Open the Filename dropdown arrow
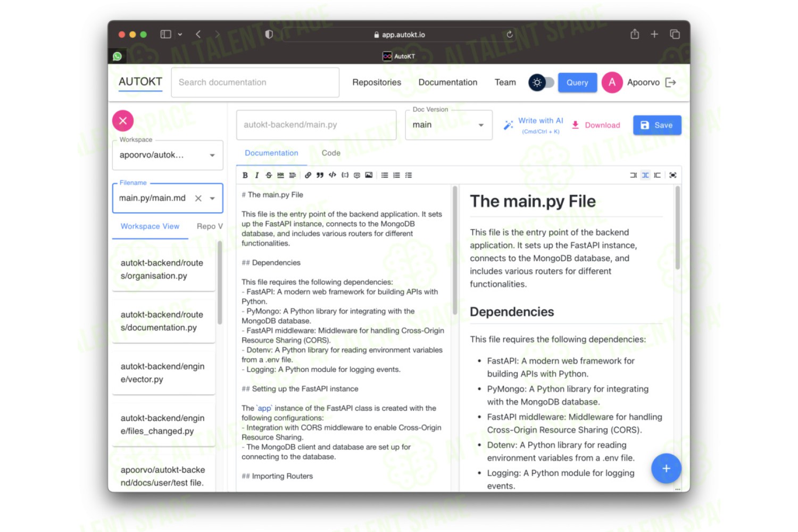Image resolution: width=798 pixels, height=532 pixels. click(212, 198)
